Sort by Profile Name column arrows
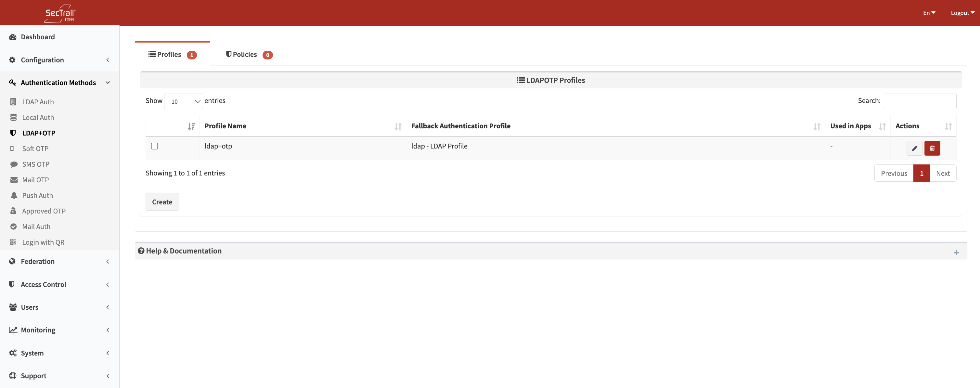The height and width of the screenshot is (388, 980). [397, 126]
